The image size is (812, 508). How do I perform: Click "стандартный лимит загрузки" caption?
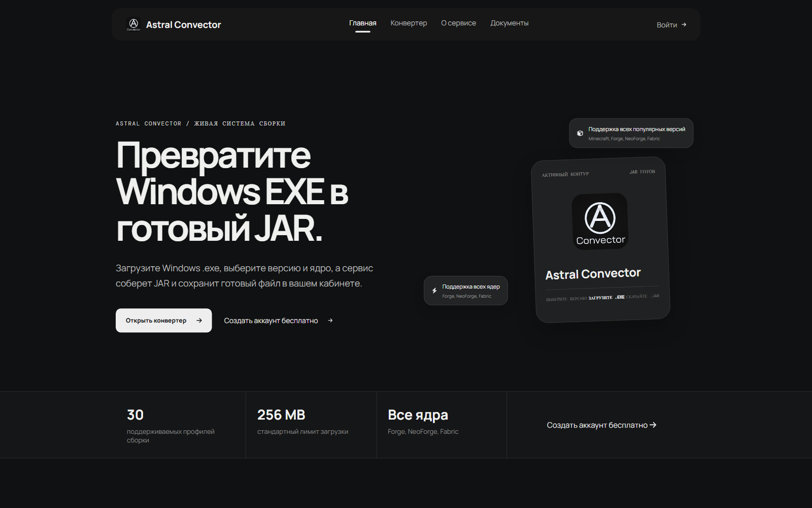tap(303, 432)
